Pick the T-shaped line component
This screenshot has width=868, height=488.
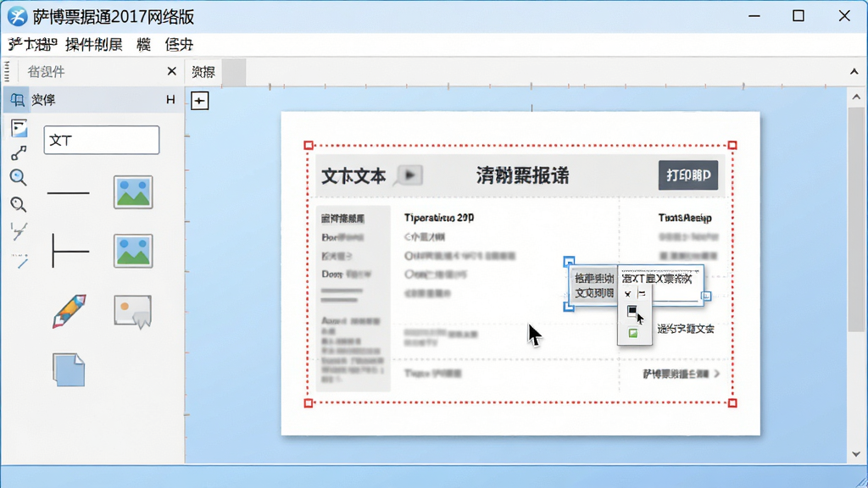70,251
